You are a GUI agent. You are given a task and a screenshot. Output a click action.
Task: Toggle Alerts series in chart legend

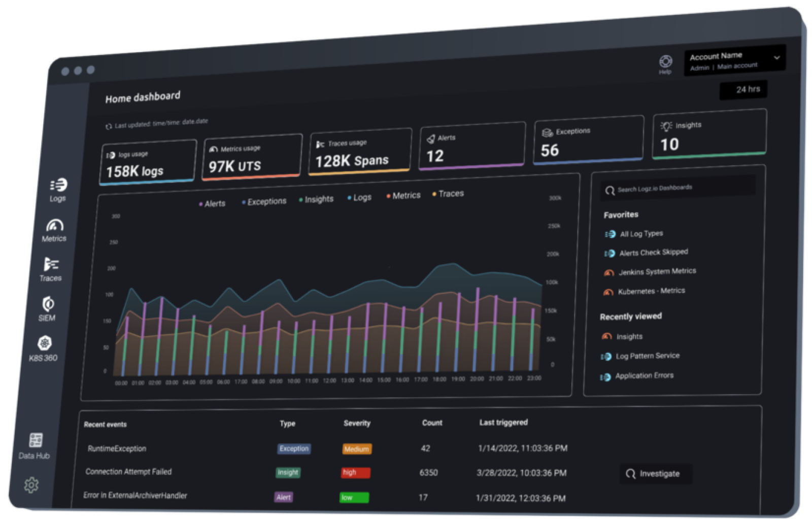coord(212,203)
